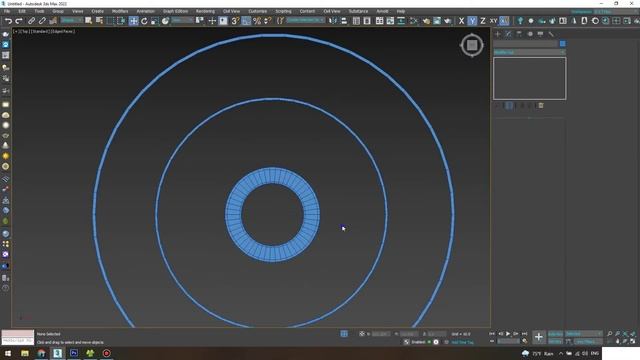640x360 pixels.
Task: Toggle Spinner Snap in the toolbar
Action: [x=268, y=21]
